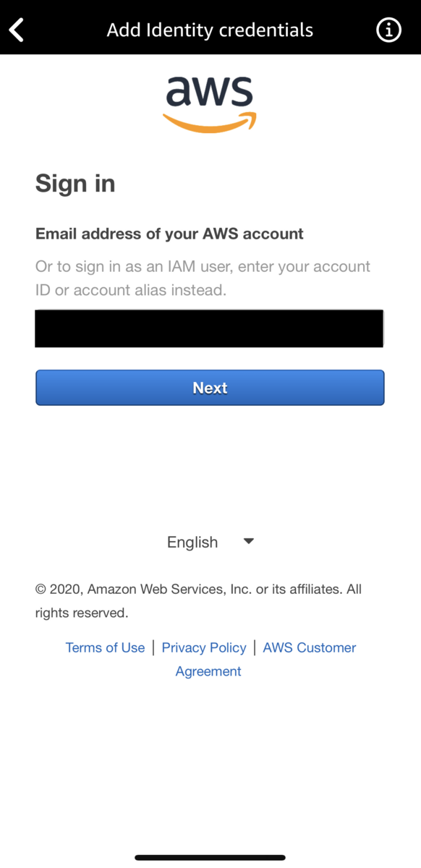Click the Sign in heading
The height and width of the screenshot is (868, 421).
[75, 184]
